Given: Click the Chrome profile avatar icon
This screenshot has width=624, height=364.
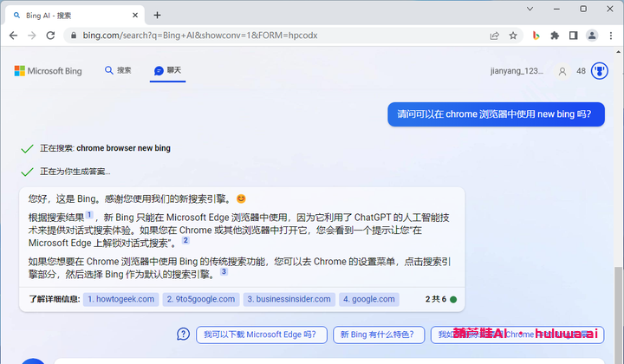Looking at the screenshot, I should point(591,36).
